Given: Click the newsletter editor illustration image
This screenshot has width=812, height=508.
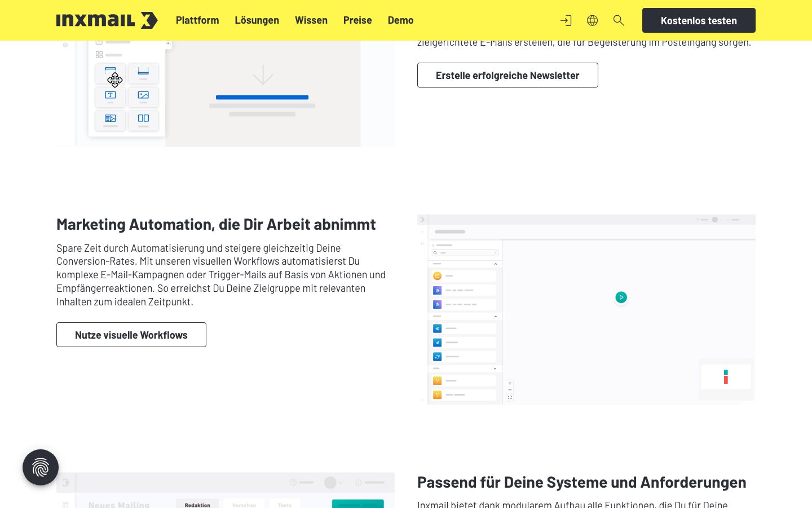Looking at the screenshot, I should tap(226, 93).
